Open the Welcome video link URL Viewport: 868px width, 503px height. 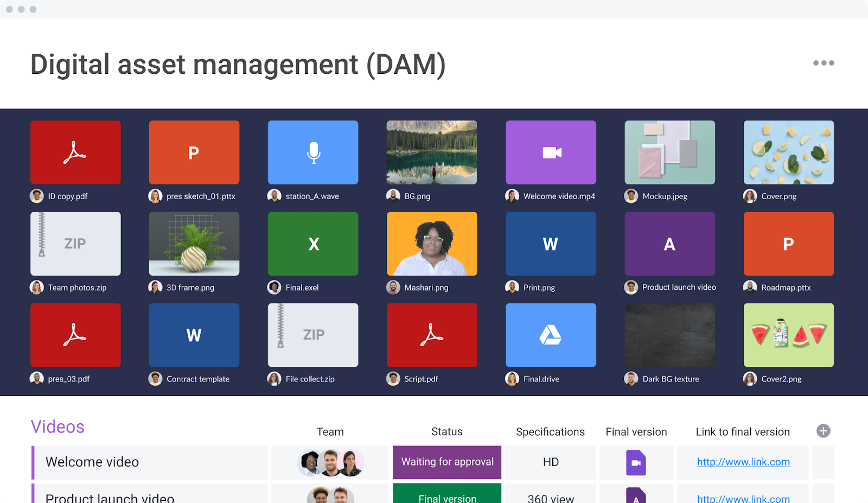[x=743, y=462]
